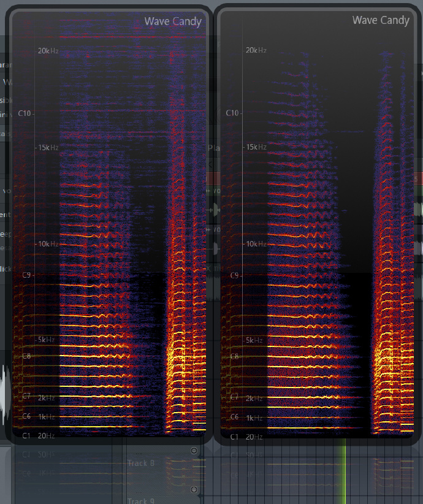
Task: Click the C10 marker in right spectrogram
Action: (233, 113)
